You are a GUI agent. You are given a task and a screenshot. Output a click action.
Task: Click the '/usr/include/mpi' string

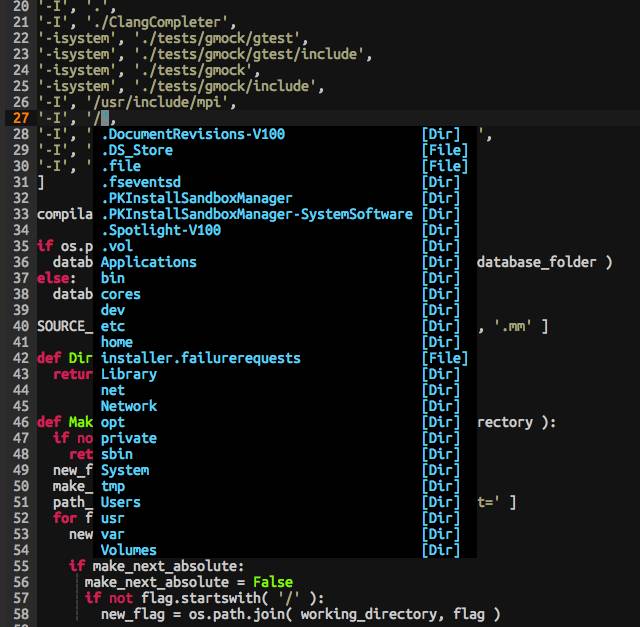coord(157,102)
